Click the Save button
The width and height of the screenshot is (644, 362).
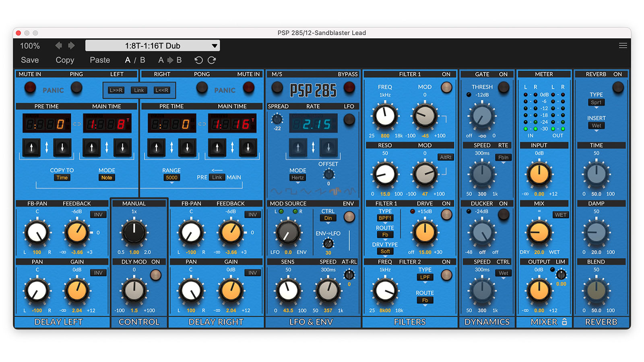coord(30,60)
